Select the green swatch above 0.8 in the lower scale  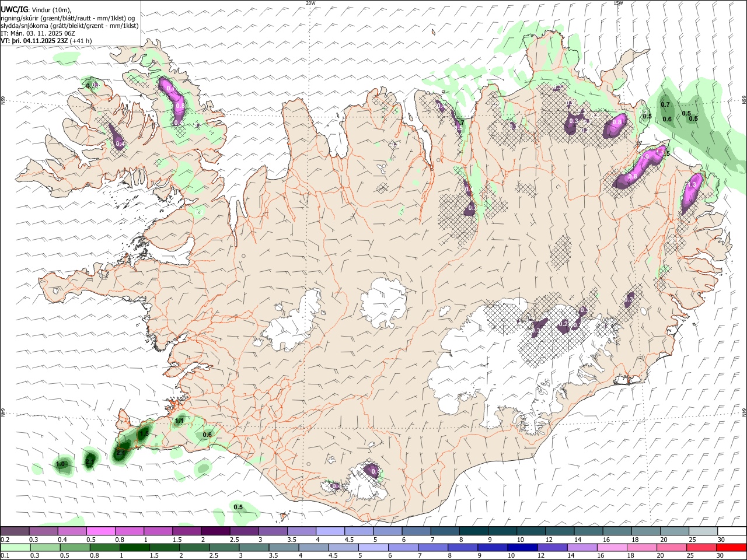pos(104,548)
